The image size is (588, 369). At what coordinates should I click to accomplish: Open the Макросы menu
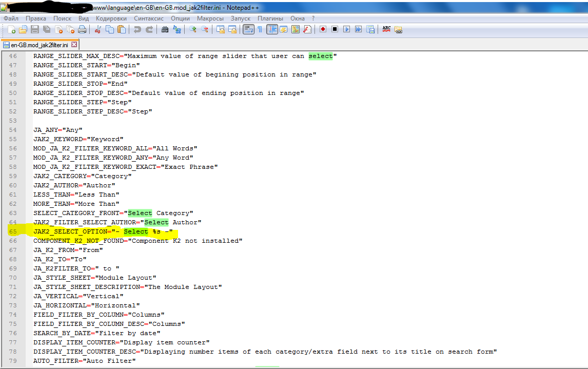click(210, 18)
